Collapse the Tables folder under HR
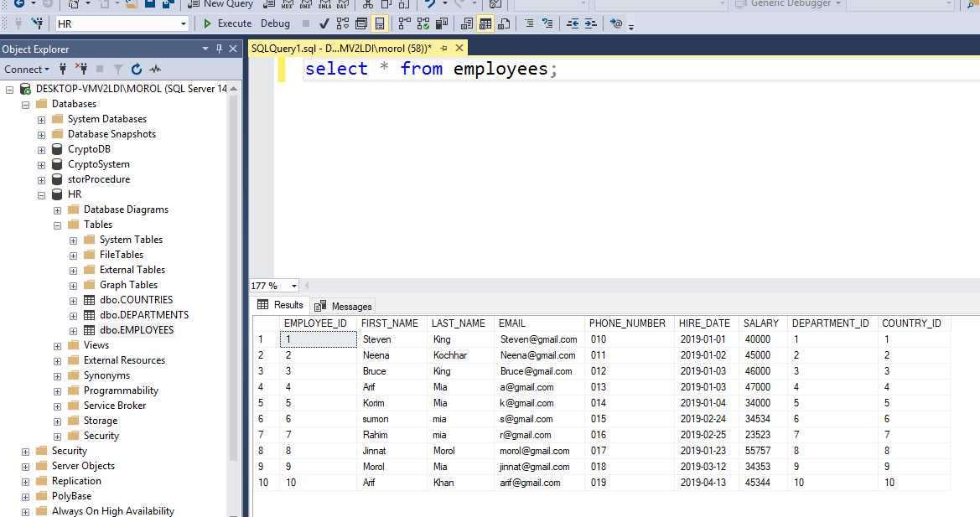This screenshot has width=980, height=517. pyautogui.click(x=57, y=225)
